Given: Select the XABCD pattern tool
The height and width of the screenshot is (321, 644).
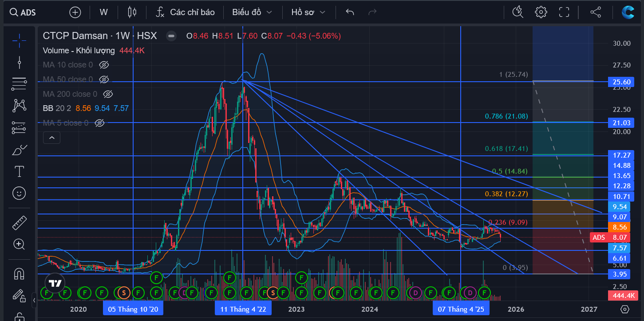Looking at the screenshot, I should (19, 106).
